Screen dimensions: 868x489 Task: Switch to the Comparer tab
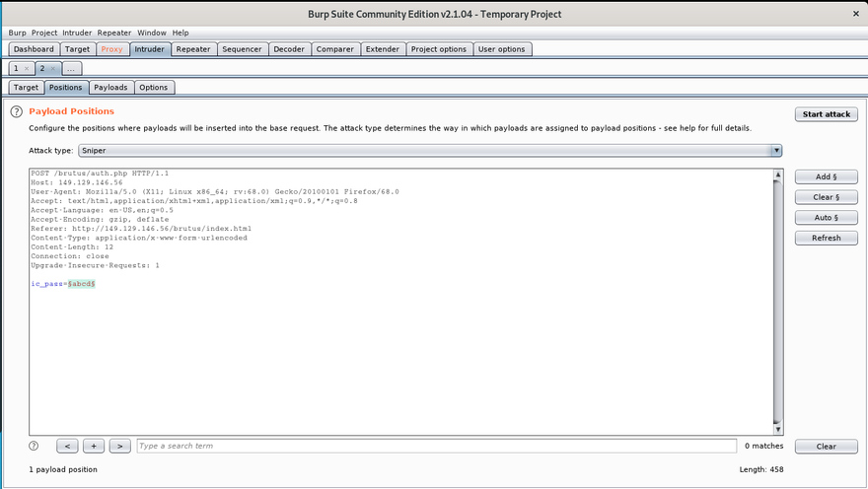point(335,49)
